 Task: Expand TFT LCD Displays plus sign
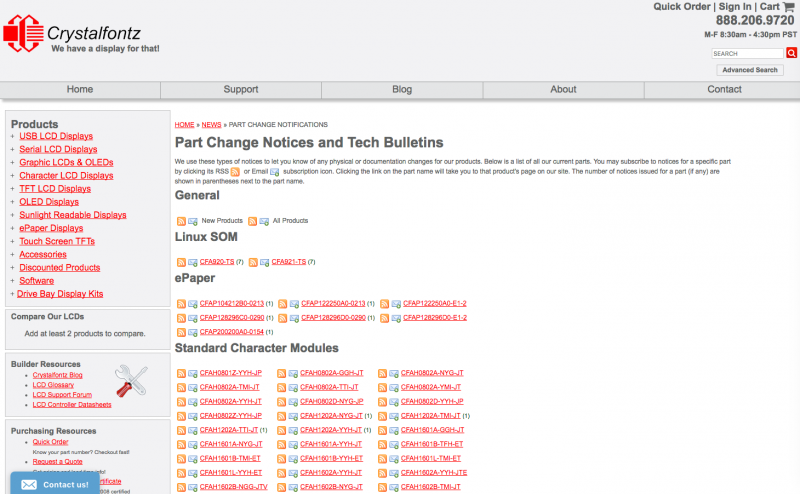pyautogui.click(x=12, y=189)
